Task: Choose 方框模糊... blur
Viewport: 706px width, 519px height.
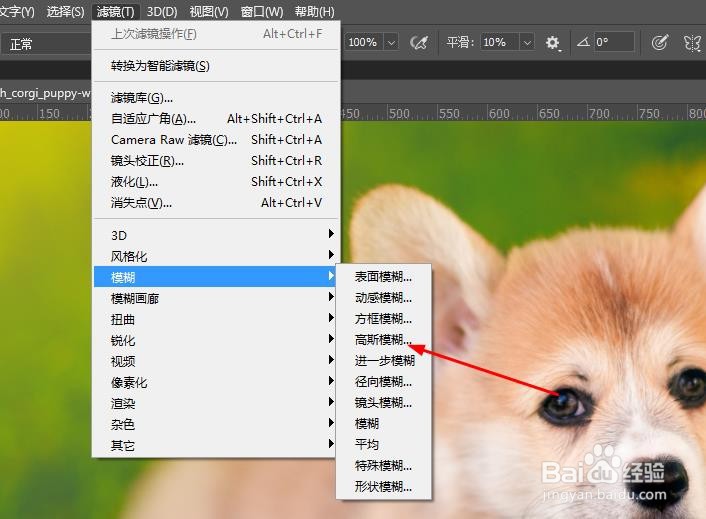Action: pyautogui.click(x=384, y=319)
